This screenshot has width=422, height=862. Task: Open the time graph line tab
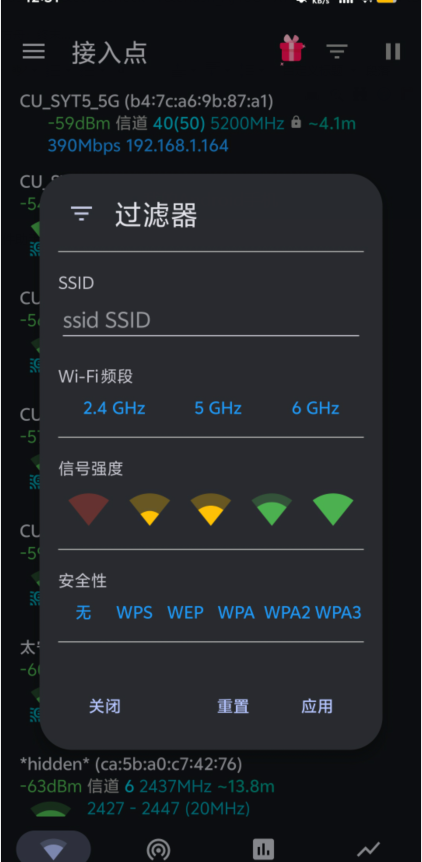(368, 850)
